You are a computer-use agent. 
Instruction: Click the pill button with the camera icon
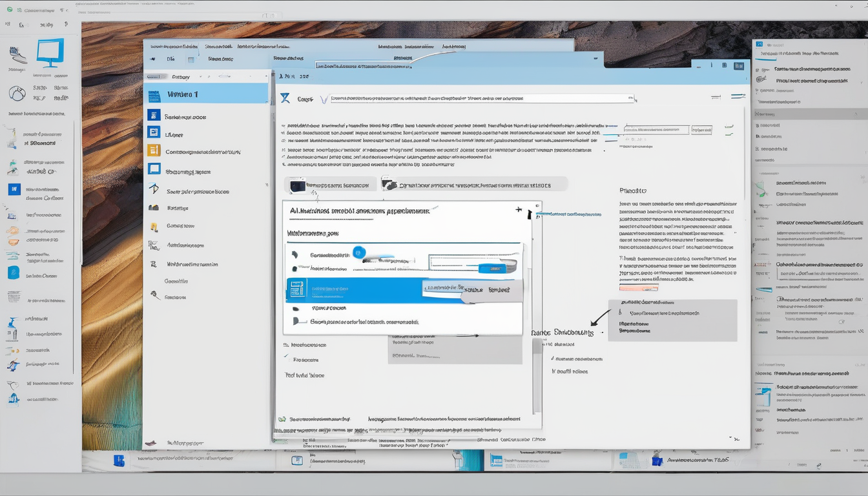[x=474, y=185]
